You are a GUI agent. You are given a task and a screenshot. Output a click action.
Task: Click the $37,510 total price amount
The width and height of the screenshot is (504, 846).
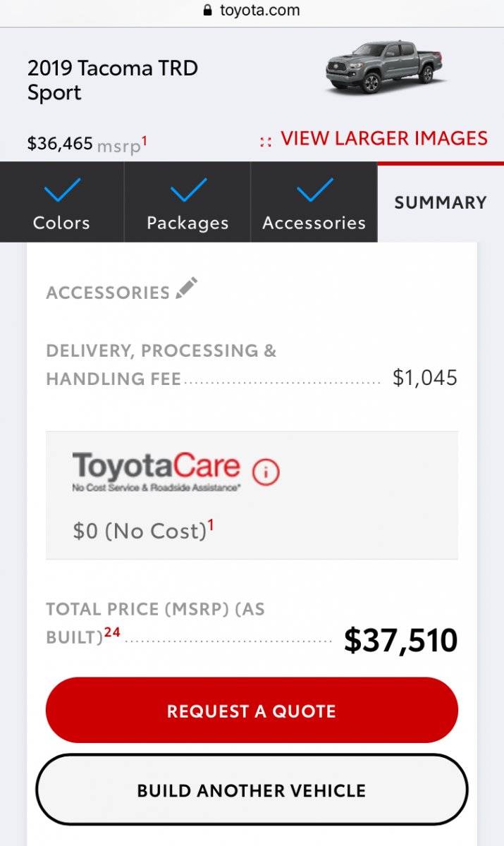coord(400,639)
